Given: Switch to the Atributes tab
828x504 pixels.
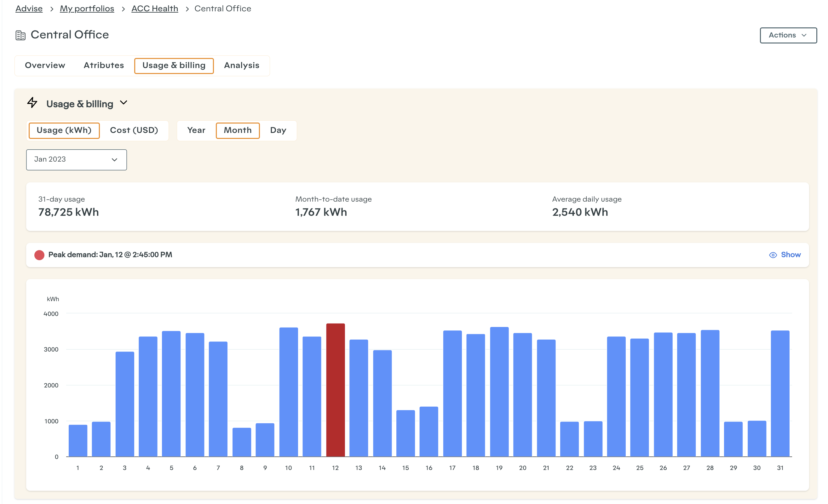Looking at the screenshot, I should pos(104,66).
